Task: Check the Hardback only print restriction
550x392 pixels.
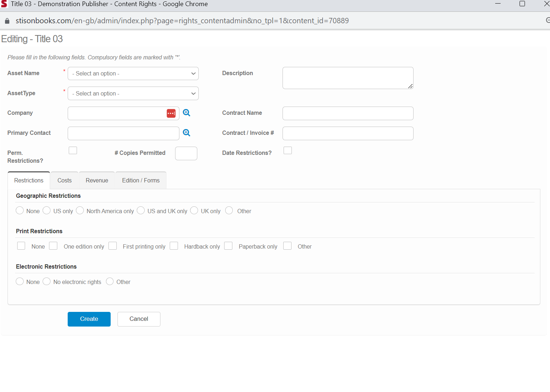Action: (174, 246)
